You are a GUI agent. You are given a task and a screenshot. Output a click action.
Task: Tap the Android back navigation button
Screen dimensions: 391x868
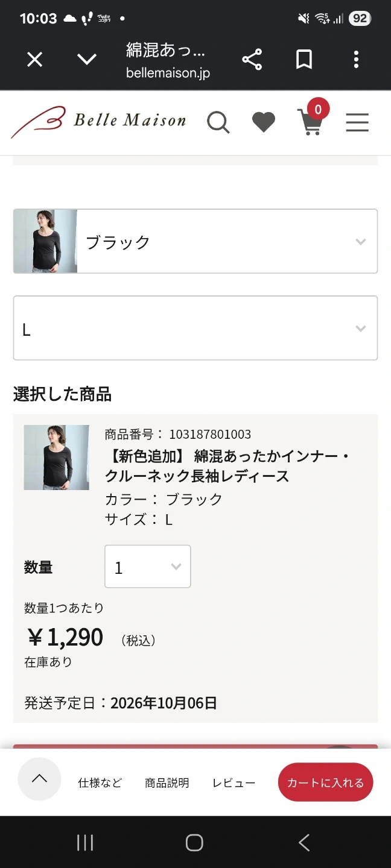[304, 843]
